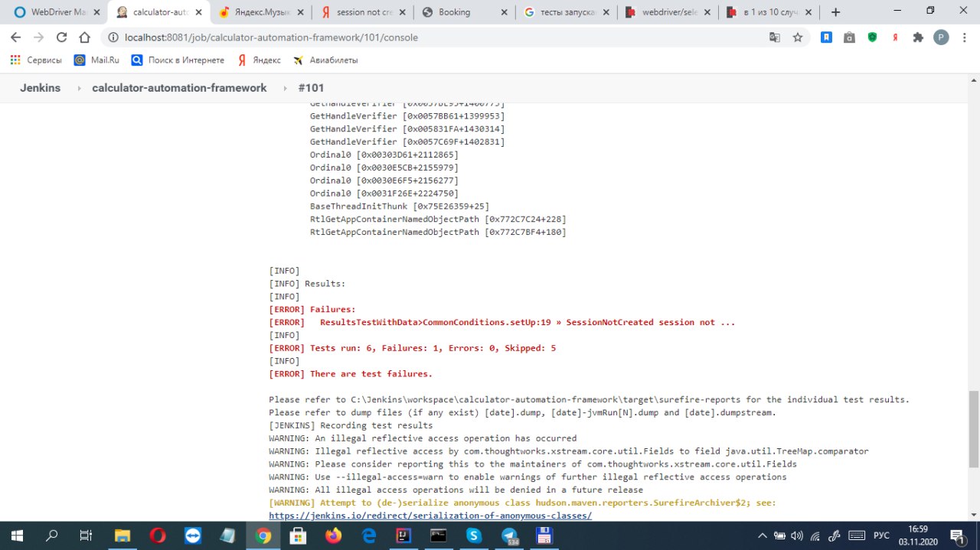Image resolution: width=980 pixels, height=550 pixels.
Task: Open build #101 breadcrumb
Action: pos(311,88)
